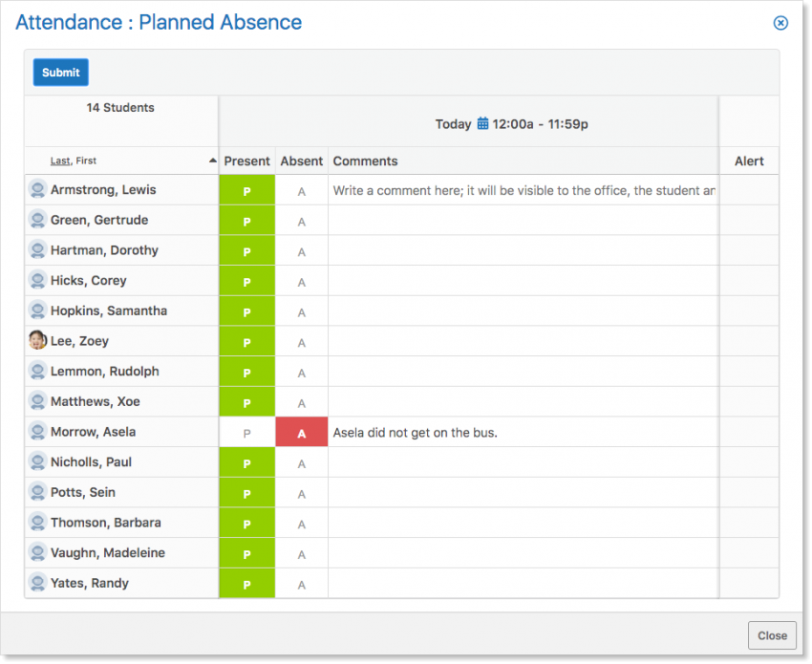Mark Armstrong, Lewis as Absent
Viewport: 812px width, 664px height.
(301, 189)
